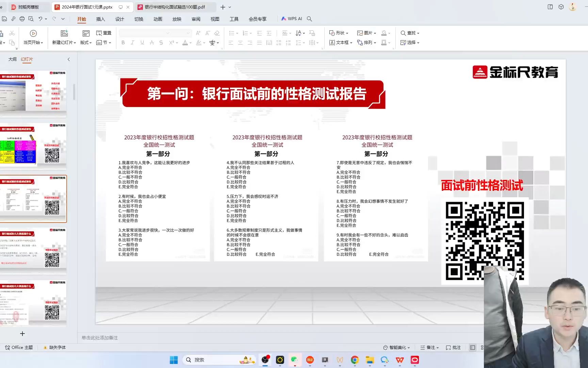Open the 插入 ribbon tab
588x368 pixels.
(100, 19)
